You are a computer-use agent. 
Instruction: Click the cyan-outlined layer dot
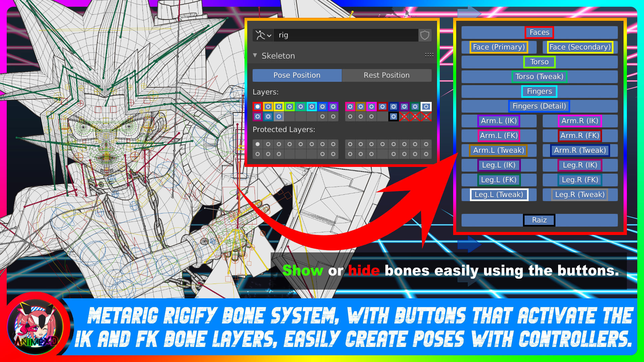(312, 107)
